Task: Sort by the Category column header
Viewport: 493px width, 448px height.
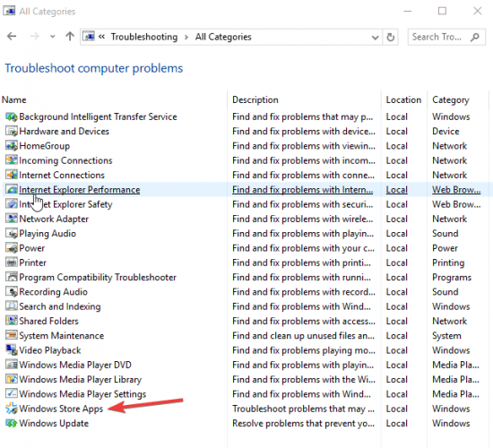Action: pyautogui.click(x=451, y=100)
